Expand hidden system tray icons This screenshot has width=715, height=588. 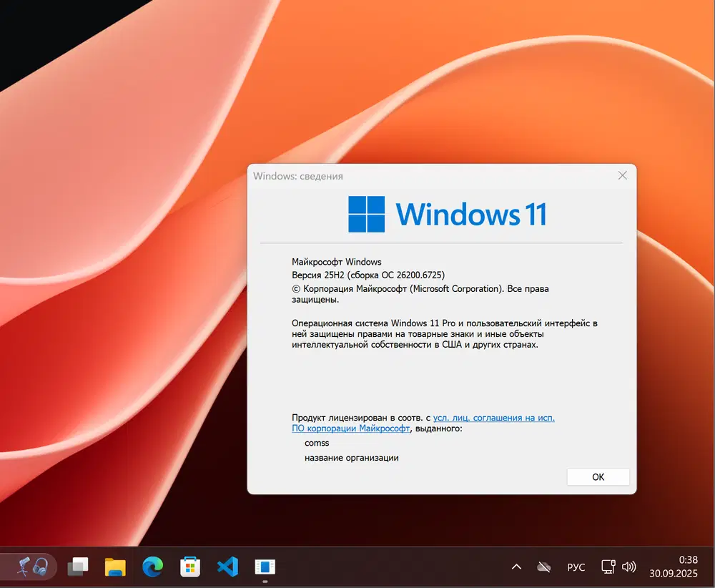pyautogui.click(x=516, y=566)
